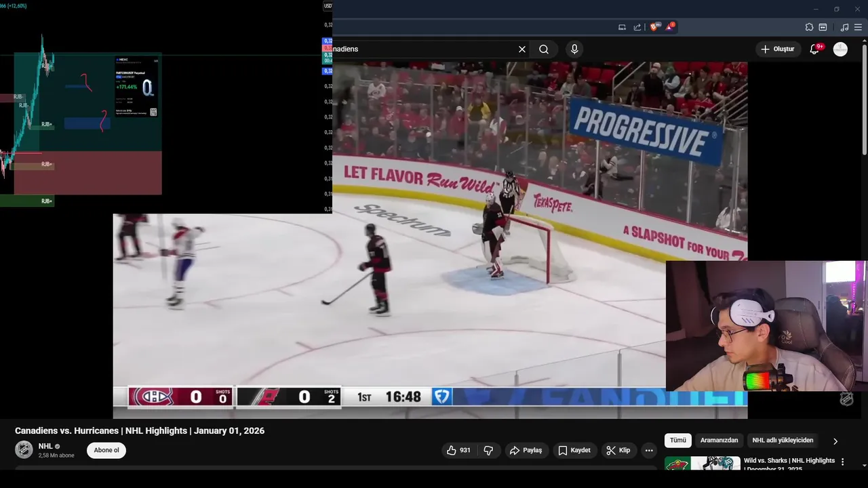Image resolution: width=868 pixels, height=488 pixels.
Task: Open YouTube notifications bell
Action: coord(815,49)
